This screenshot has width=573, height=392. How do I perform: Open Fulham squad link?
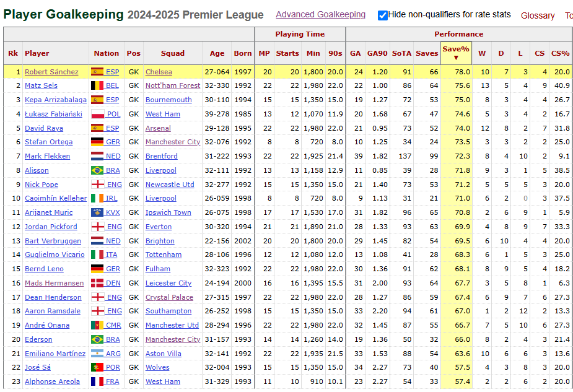point(158,269)
